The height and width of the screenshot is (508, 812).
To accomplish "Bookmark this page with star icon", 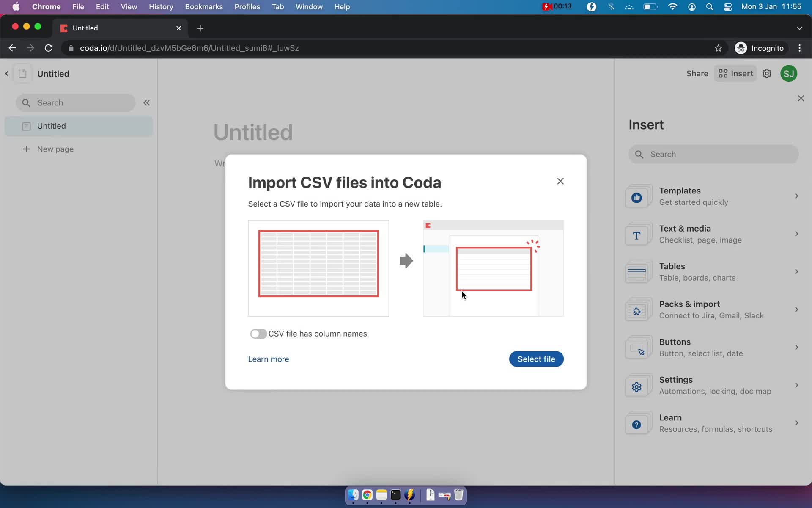I will click(x=718, y=48).
